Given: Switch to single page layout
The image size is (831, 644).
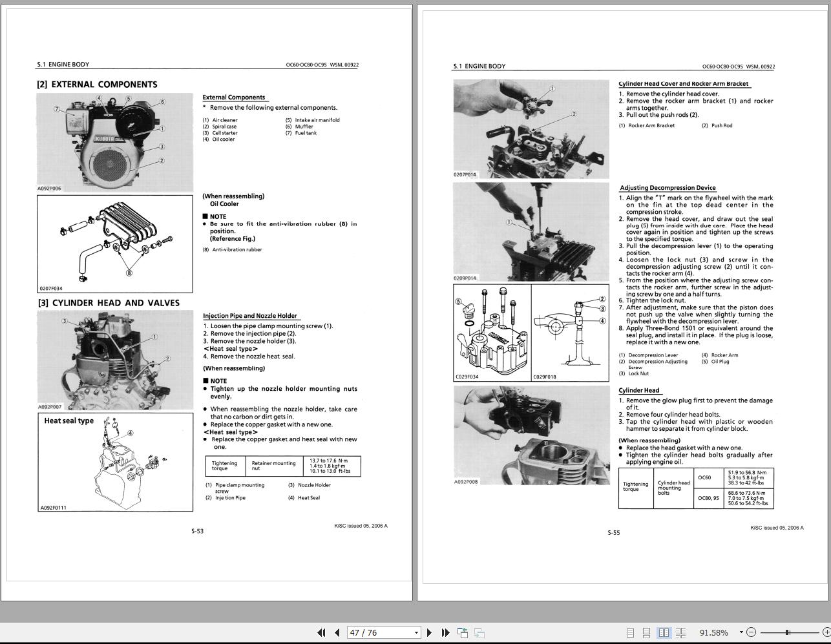Looking at the screenshot, I should click(x=631, y=632).
